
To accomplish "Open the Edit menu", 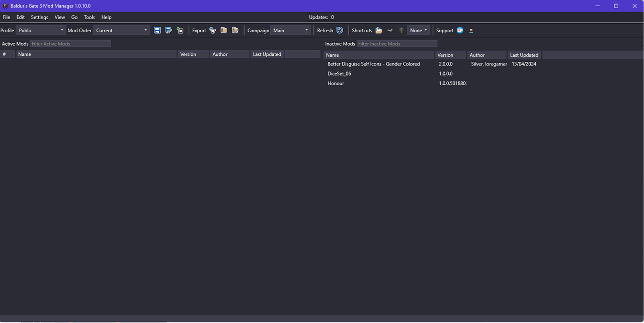I will [21, 17].
